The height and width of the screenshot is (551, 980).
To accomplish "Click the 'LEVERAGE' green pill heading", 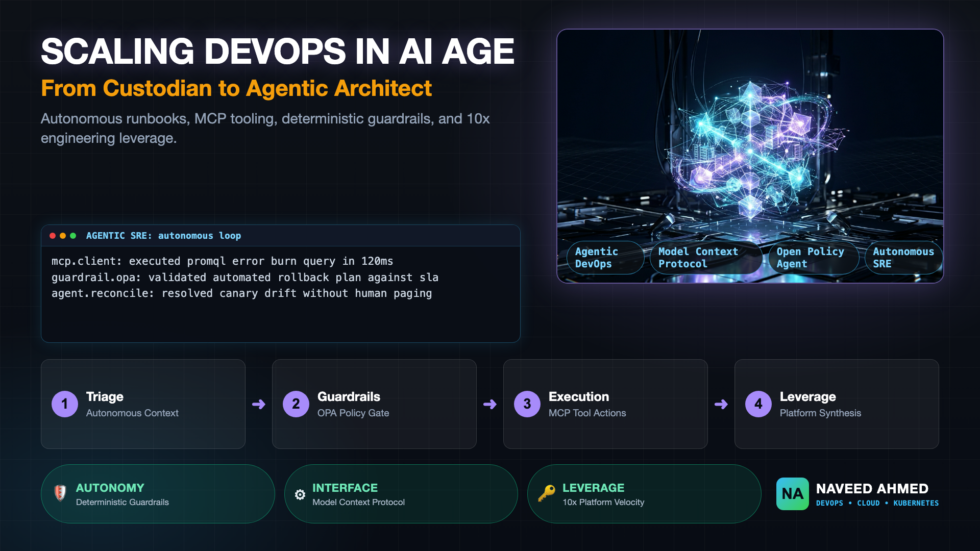I will coord(593,488).
